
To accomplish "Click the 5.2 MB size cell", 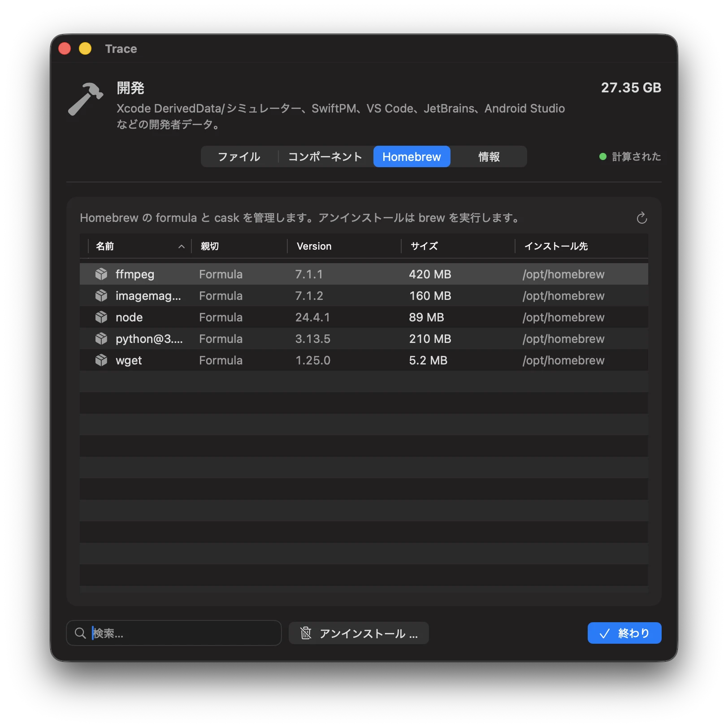I will (x=428, y=360).
